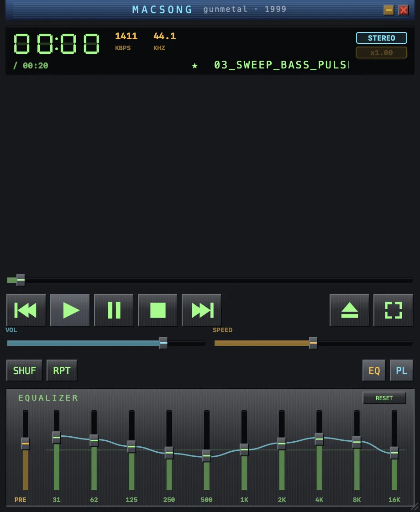Click the volume slider handle

(163, 343)
